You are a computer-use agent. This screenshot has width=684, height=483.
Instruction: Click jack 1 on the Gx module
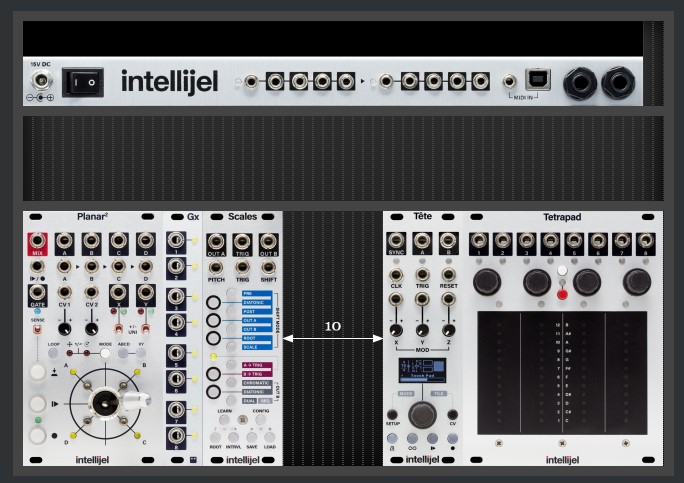point(176,241)
